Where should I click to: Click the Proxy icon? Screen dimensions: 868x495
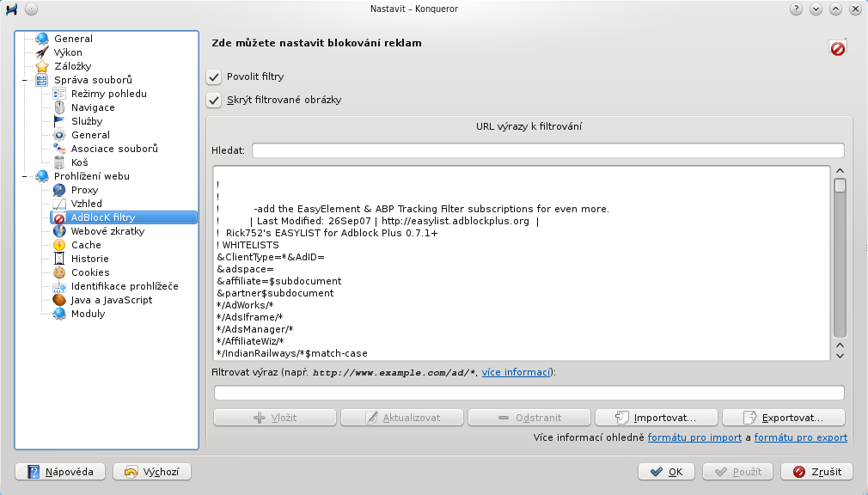(x=59, y=190)
